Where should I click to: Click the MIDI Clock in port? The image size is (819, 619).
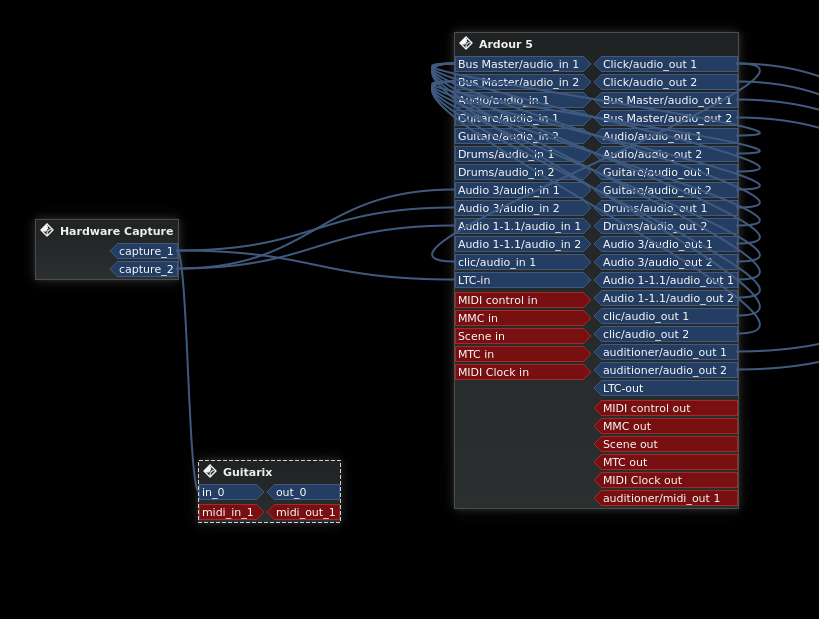(x=523, y=372)
